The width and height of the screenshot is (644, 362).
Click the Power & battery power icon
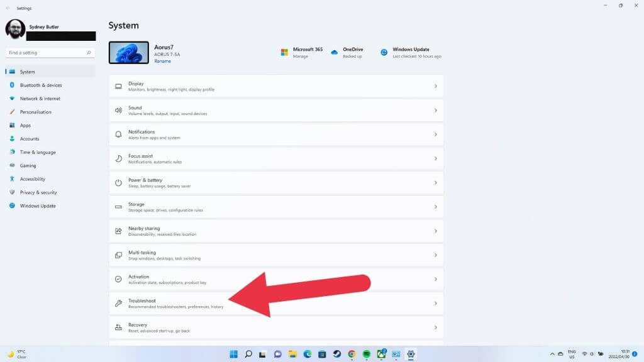click(x=118, y=183)
